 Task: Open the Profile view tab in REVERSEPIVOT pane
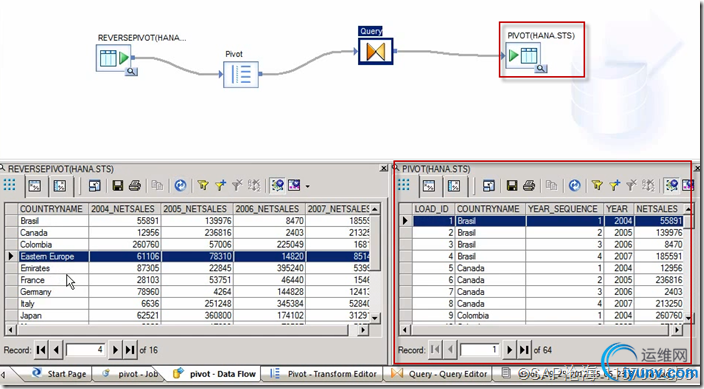[x=60, y=186]
